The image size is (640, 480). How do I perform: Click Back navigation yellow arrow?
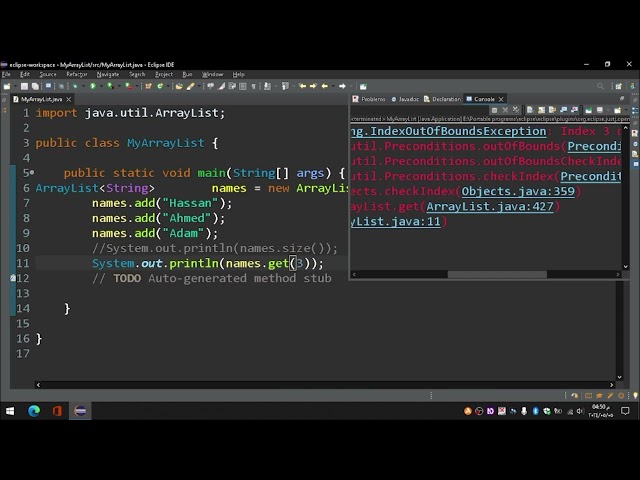click(x=324, y=86)
